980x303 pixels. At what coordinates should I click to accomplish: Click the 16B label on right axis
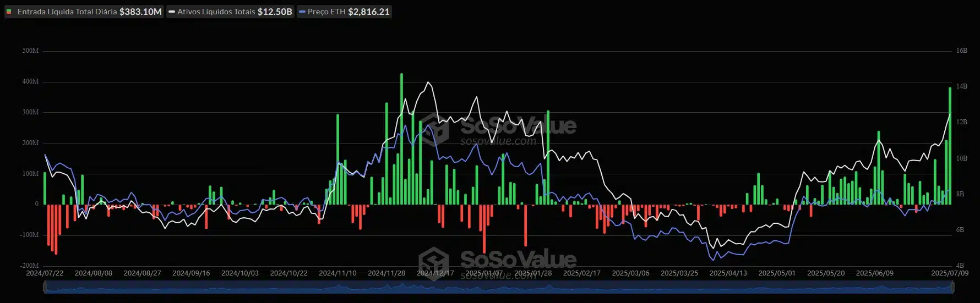pyautogui.click(x=961, y=51)
